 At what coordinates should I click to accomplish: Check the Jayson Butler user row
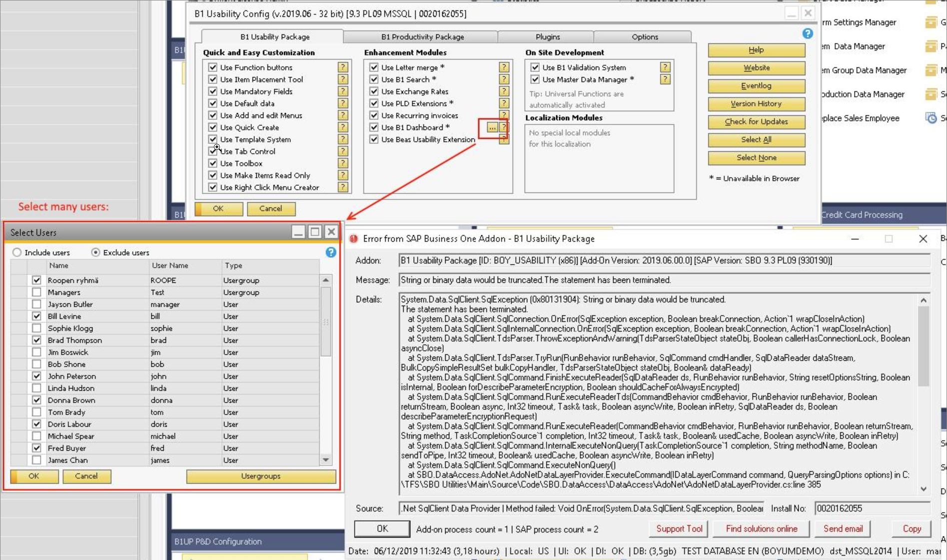click(x=36, y=304)
